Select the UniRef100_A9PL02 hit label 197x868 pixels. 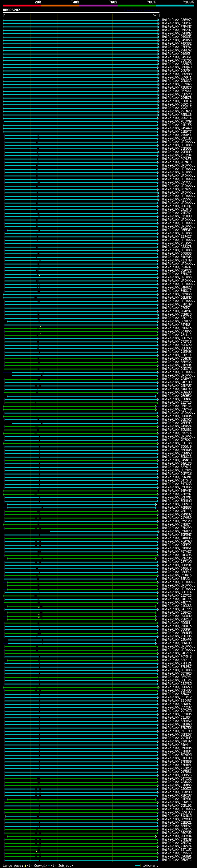pos(177,50)
